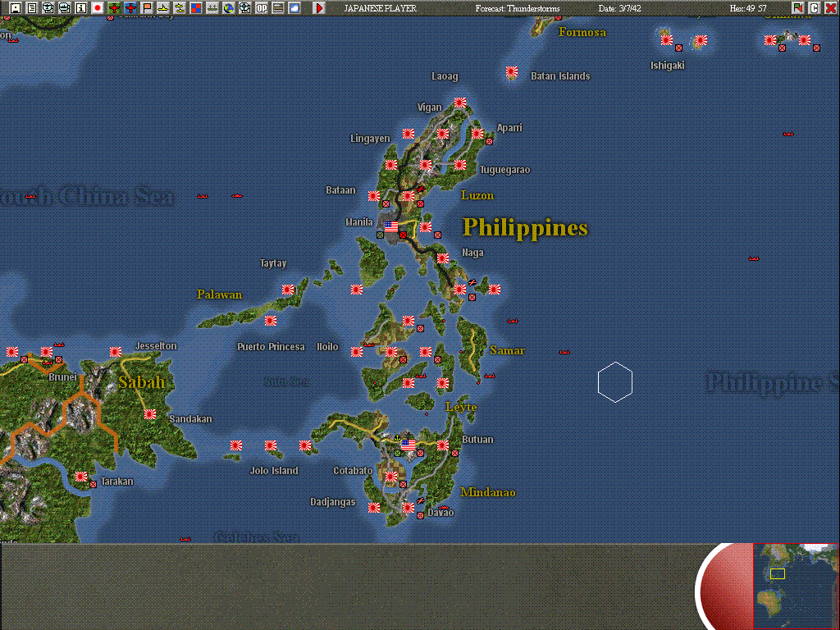
Task: Click the 'Samar' island label
Action: 507,350
